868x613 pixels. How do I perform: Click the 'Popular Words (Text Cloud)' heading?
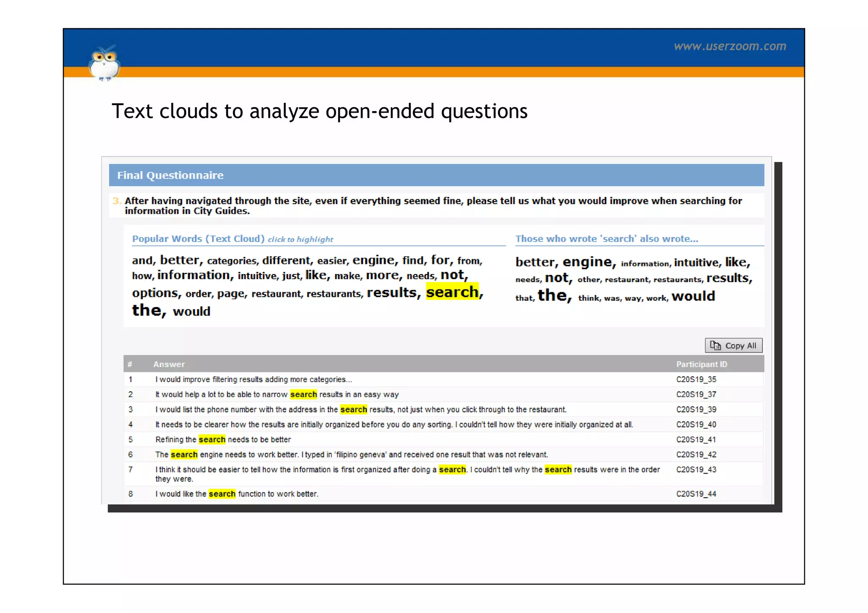(x=198, y=239)
